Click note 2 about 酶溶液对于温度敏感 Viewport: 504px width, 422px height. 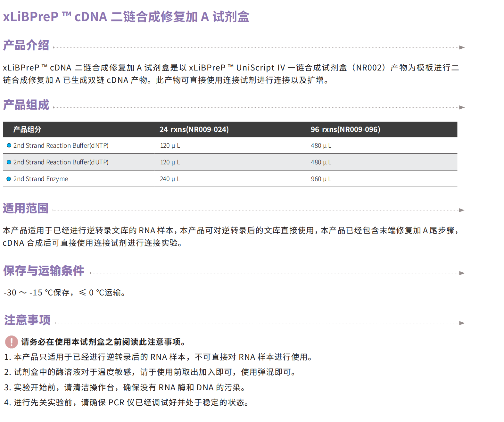(150, 372)
